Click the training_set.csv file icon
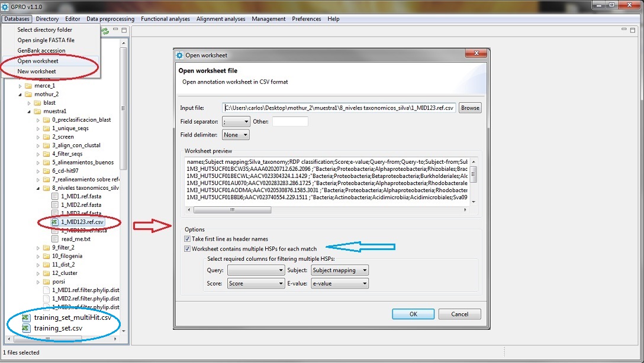Viewport: 644px width, 363px height. tap(26, 328)
